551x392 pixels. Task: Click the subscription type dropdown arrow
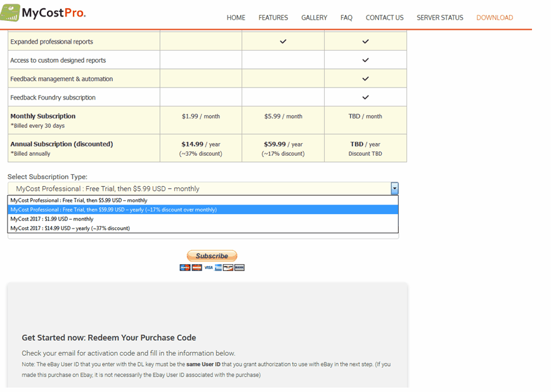point(394,189)
